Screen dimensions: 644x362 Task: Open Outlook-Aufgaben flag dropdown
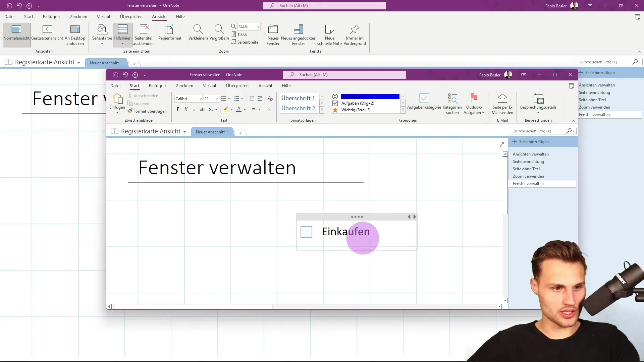click(x=474, y=104)
